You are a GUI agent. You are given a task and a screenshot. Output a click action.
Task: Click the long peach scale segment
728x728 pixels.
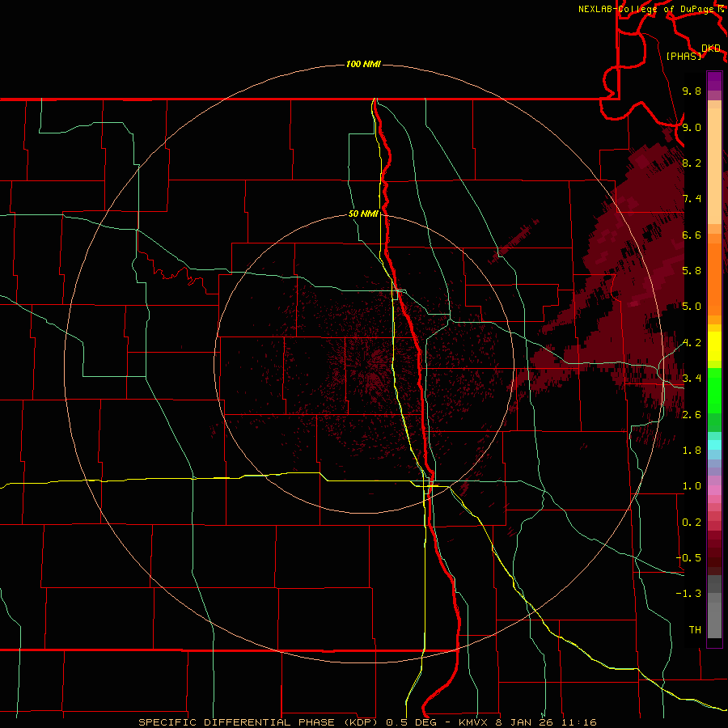coord(714,166)
